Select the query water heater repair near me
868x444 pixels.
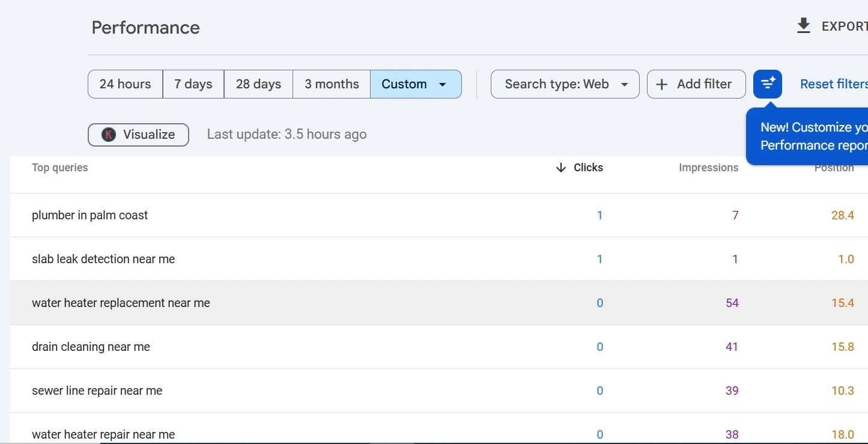click(103, 434)
